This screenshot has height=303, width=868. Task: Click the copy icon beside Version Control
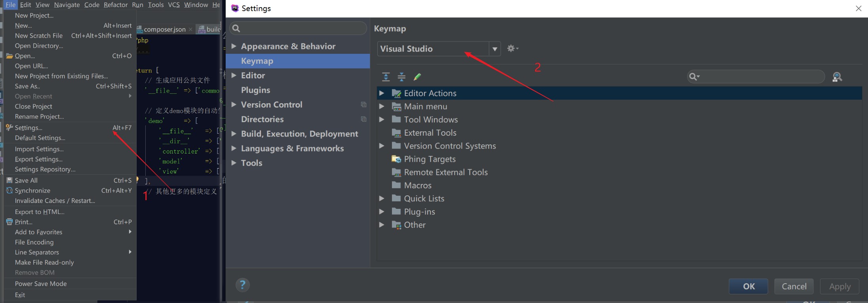(x=364, y=104)
